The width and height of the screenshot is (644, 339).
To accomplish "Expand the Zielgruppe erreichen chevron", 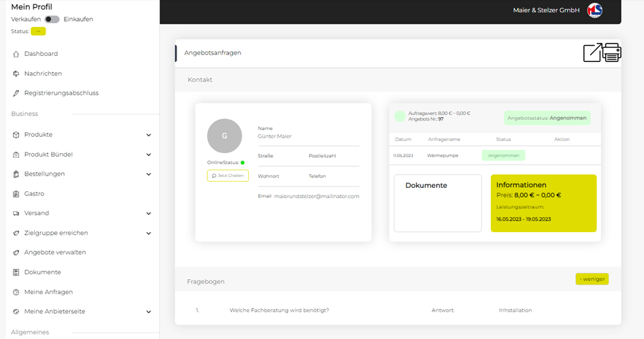I will coord(149,233).
